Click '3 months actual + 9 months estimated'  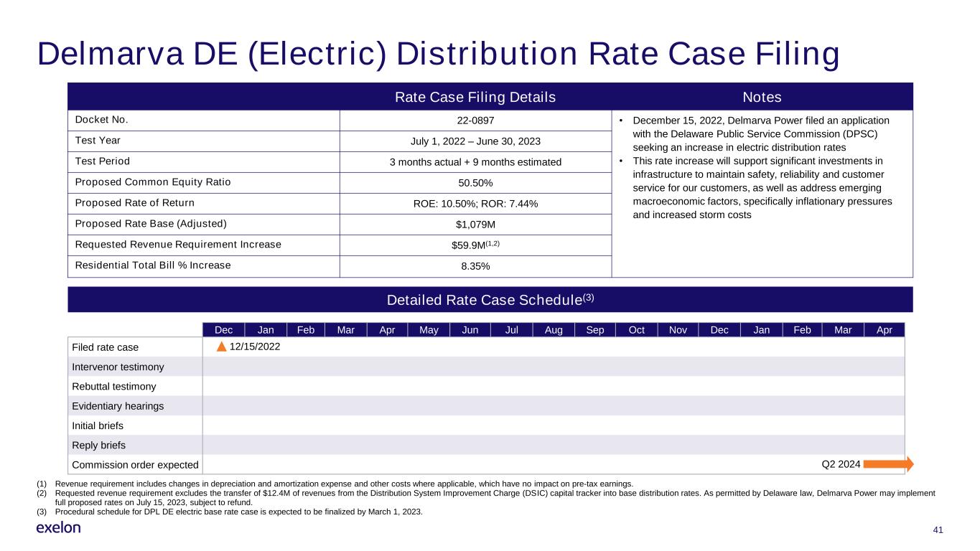coord(475,162)
